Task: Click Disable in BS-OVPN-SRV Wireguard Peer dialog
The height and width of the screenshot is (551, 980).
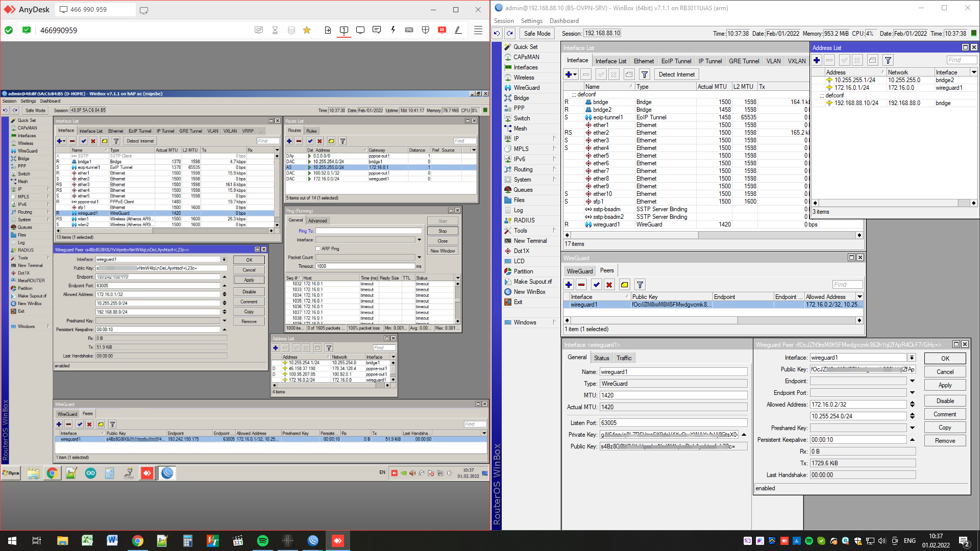Action: click(x=945, y=401)
